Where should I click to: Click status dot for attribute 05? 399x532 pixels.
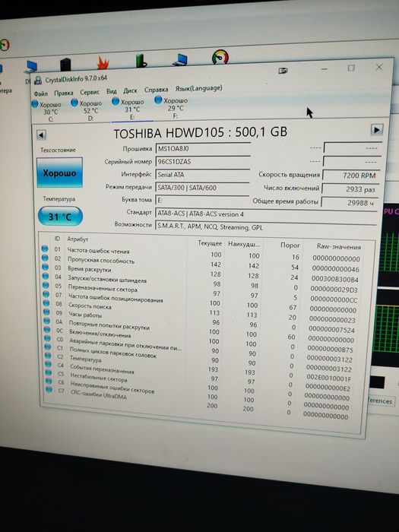coord(46,285)
